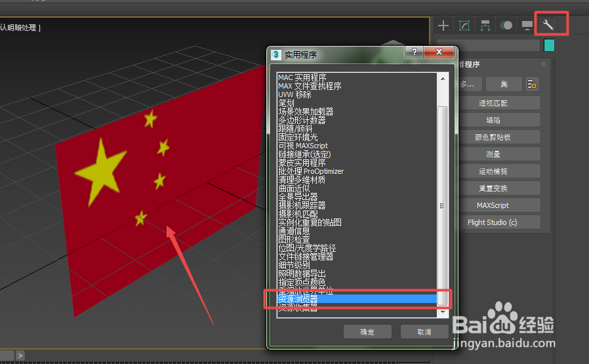
Task: Click the partially visible 多... more button
Action: click(470, 84)
